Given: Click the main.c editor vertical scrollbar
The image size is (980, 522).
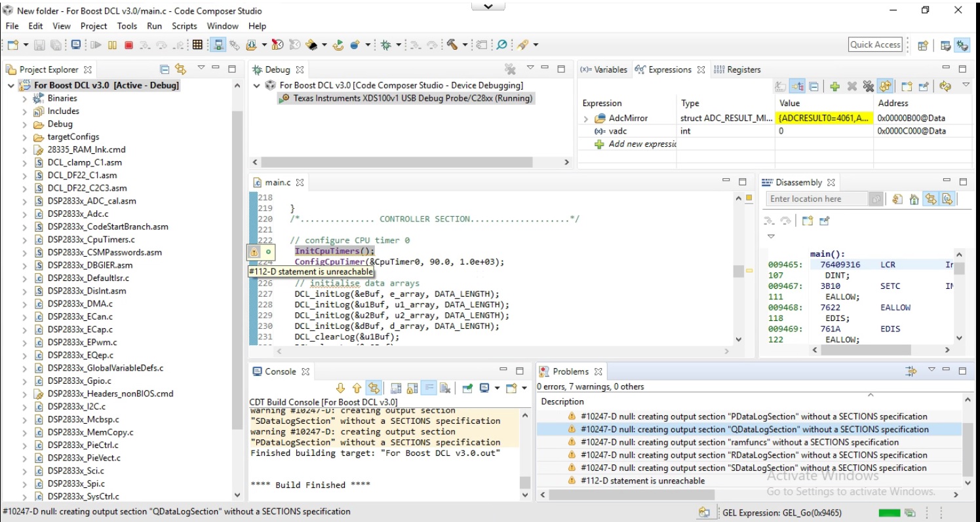Looking at the screenshot, I should coord(739,269).
